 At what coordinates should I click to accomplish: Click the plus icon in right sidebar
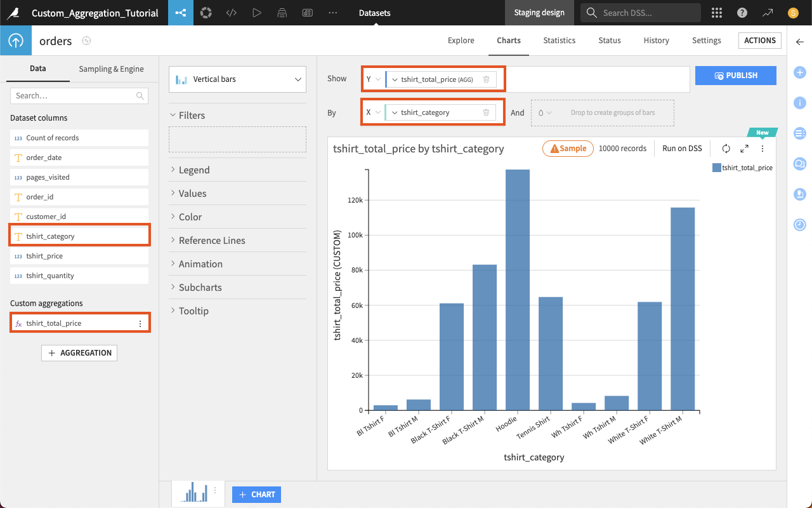pos(800,73)
